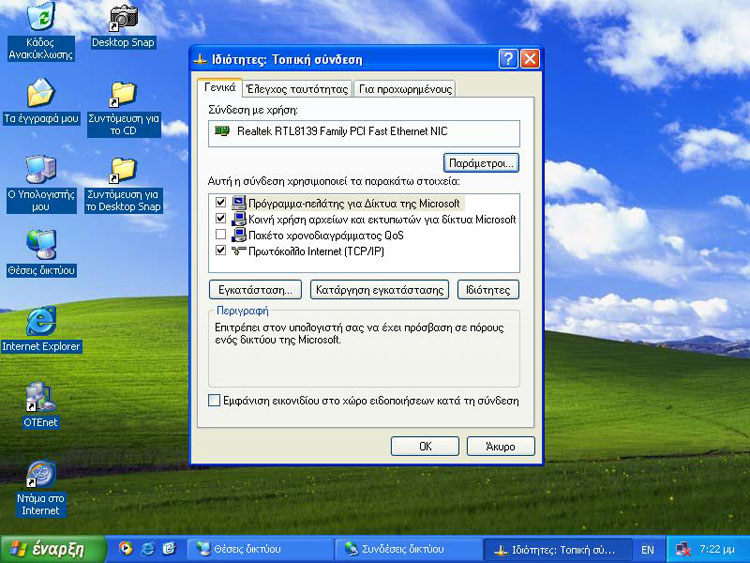
Task: Select the Πακέτο χρονοδιαγράμματος QoS list item
Action: click(326, 235)
